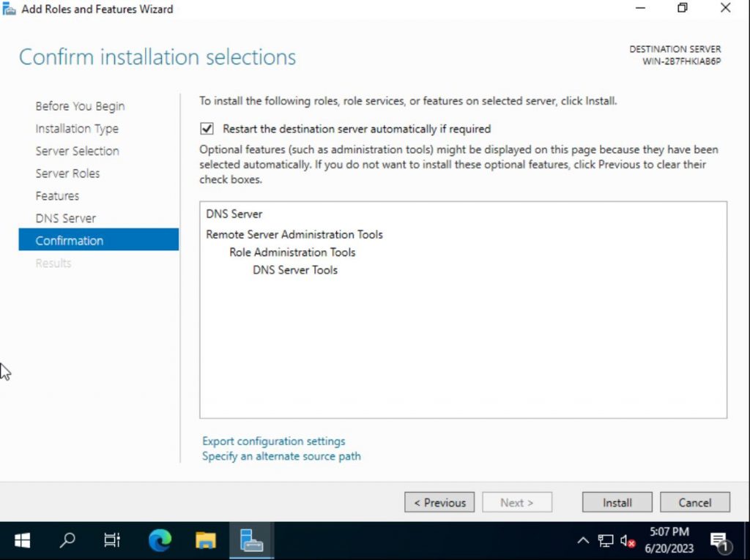Open Export configuration settings
This screenshot has width=750, height=560.
coord(273,441)
